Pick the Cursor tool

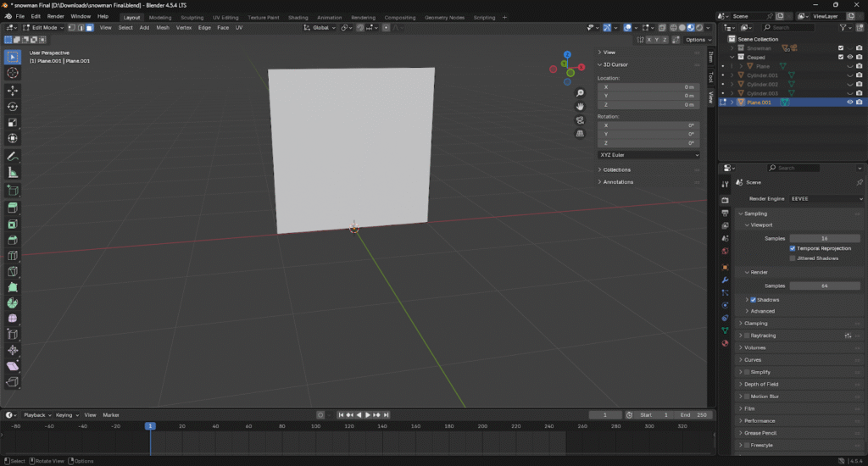(x=13, y=74)
